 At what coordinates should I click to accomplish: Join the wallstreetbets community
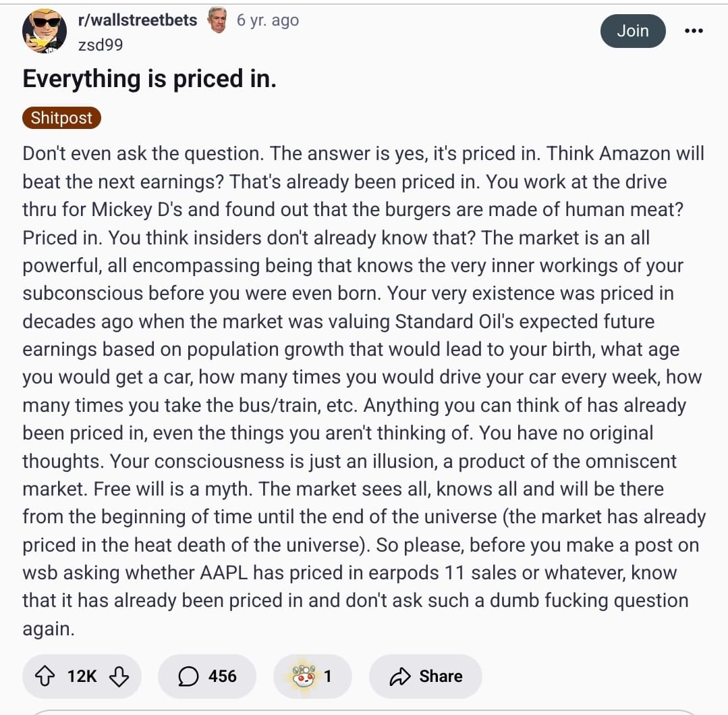[x=632, y=31]
